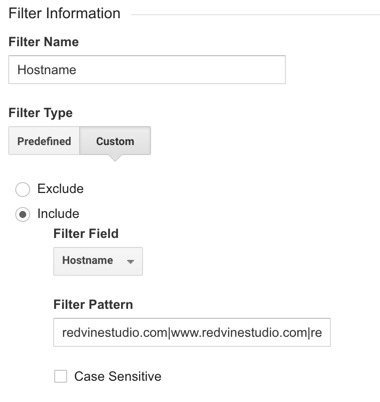The height and width of the screenshot is (402, 380).
Task: Click the redvinestudio.com text in the pattern field
Action: tap(115, 332)
